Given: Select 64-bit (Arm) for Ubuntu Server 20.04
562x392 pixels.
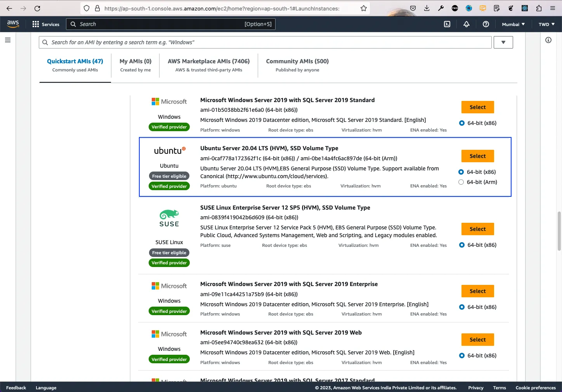Looking at the screenshot, I should (x=461, y=182).
